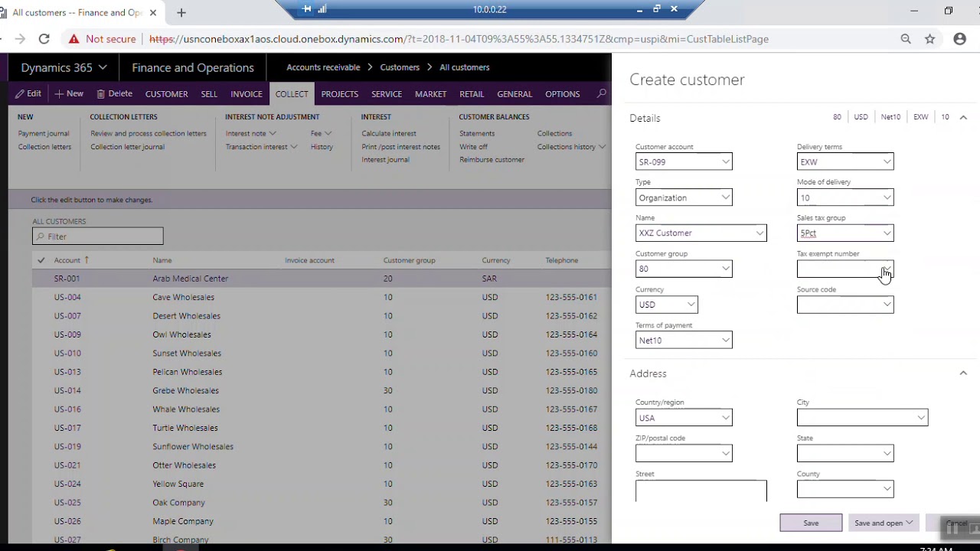The width and height of the screenshot is (980, 551).
Task: Select the SR-001 Arab Medical Center row
Action: click(322, 279)
